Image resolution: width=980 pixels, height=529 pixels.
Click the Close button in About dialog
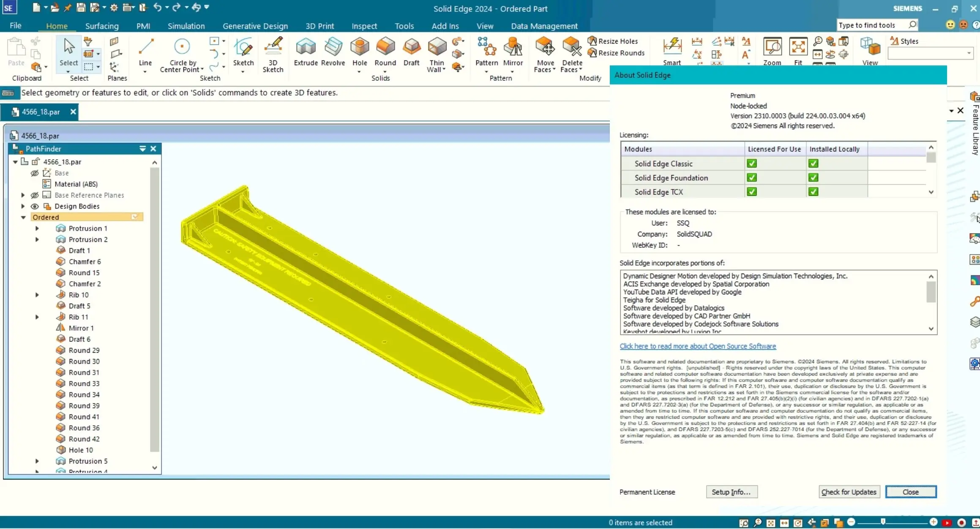[x=911, y=492]
